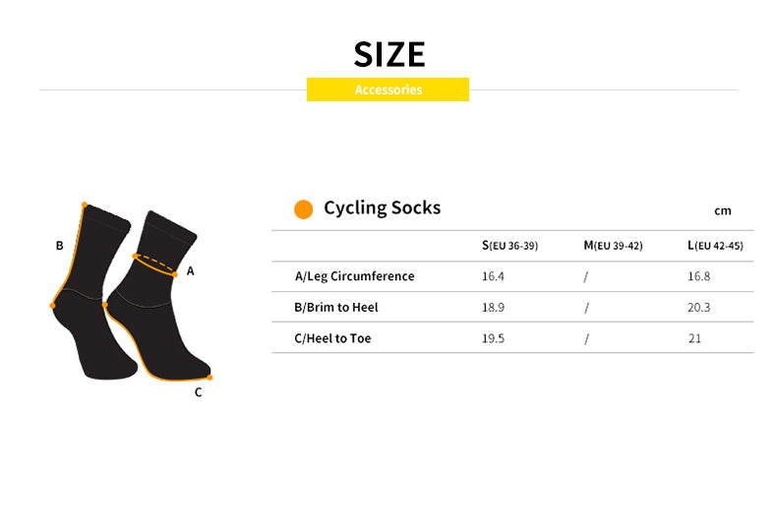Select the L (EU 42-45) column header
The height and width of the screenshot is (532, 777).
click(x=715, y=245)
